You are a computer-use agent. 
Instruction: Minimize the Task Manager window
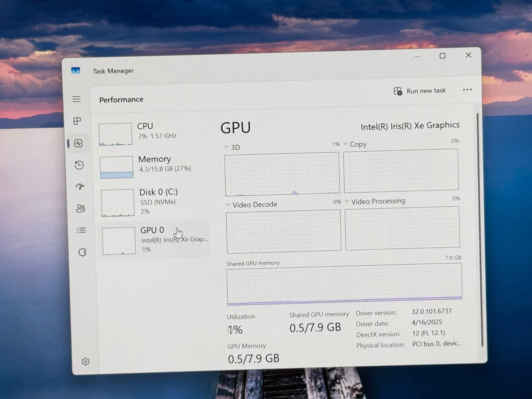point(417,57)
